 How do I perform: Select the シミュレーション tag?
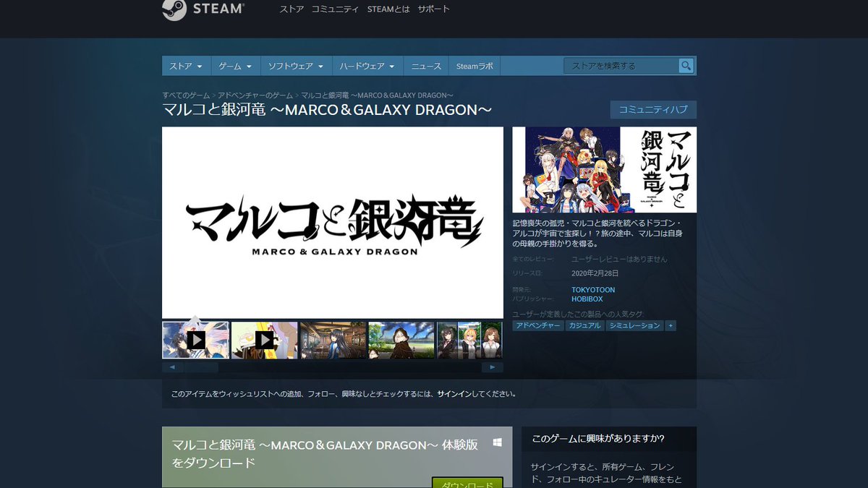point(634,325)
